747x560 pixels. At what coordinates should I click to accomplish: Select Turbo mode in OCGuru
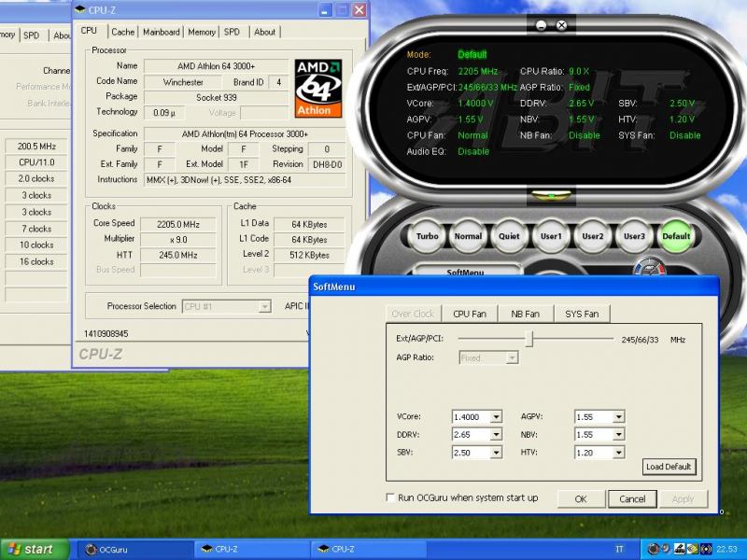[427, 236]
